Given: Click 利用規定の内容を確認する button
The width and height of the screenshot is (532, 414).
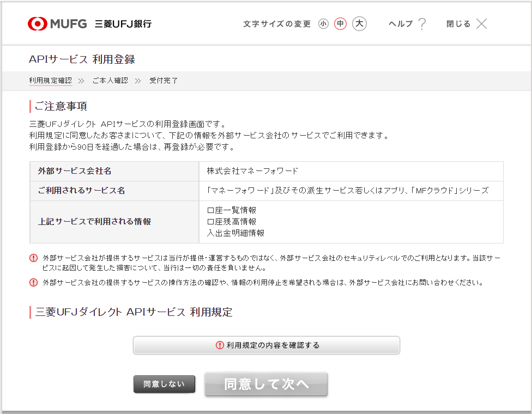Looking at the screenshot, I should pyautogui.click(x=267, y=345).
